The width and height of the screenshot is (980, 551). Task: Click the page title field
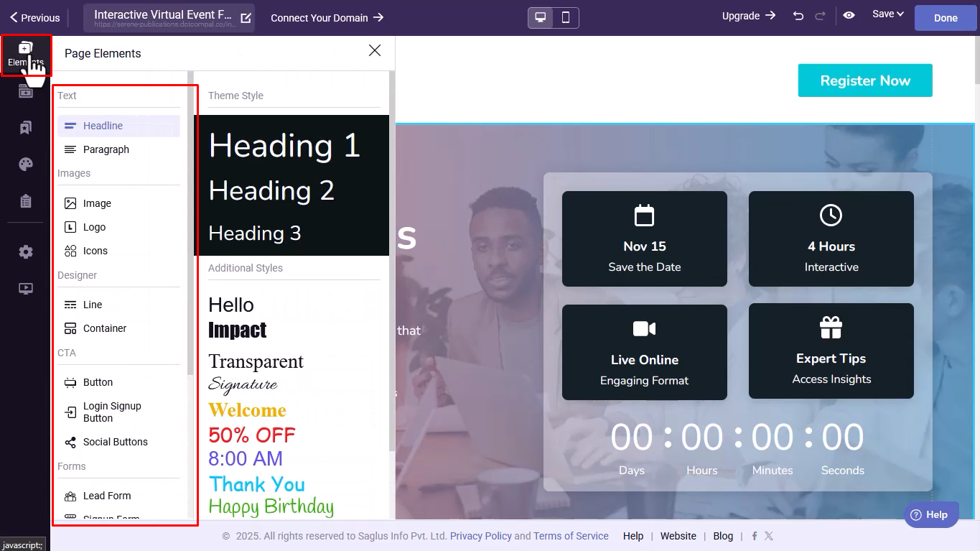(x=169, y=18)
